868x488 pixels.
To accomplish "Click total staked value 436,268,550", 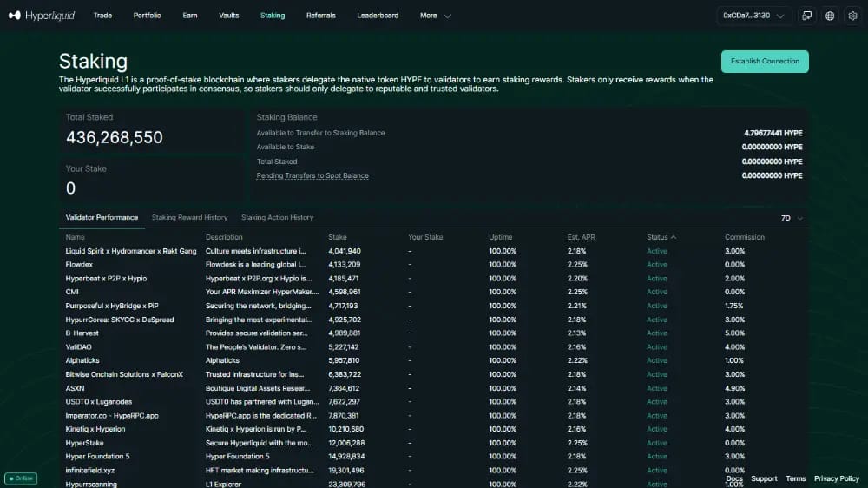I will (114, 137).
